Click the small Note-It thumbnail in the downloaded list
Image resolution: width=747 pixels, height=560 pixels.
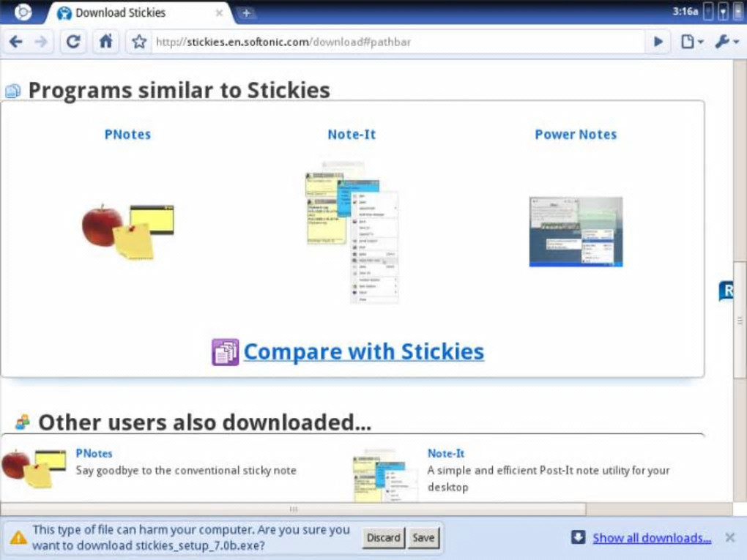point(385,474)
